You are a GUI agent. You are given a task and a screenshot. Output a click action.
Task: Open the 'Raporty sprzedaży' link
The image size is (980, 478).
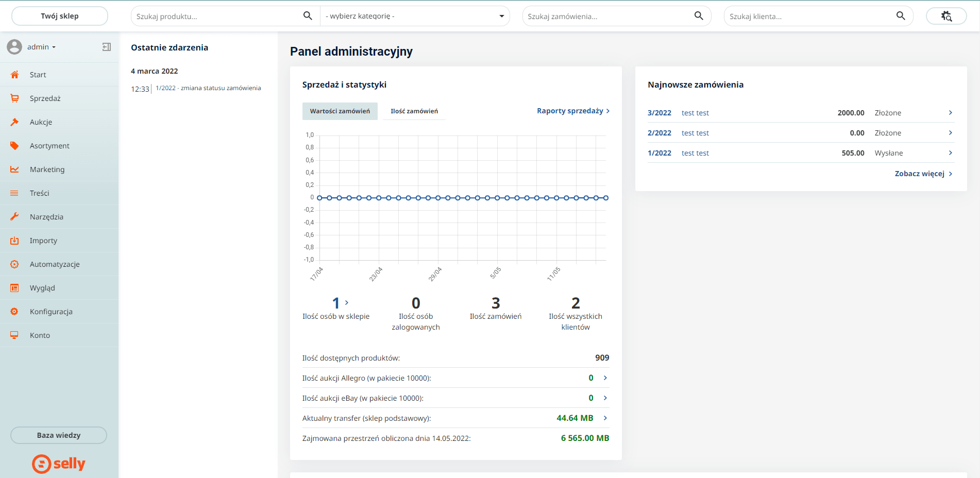[573, 111]
